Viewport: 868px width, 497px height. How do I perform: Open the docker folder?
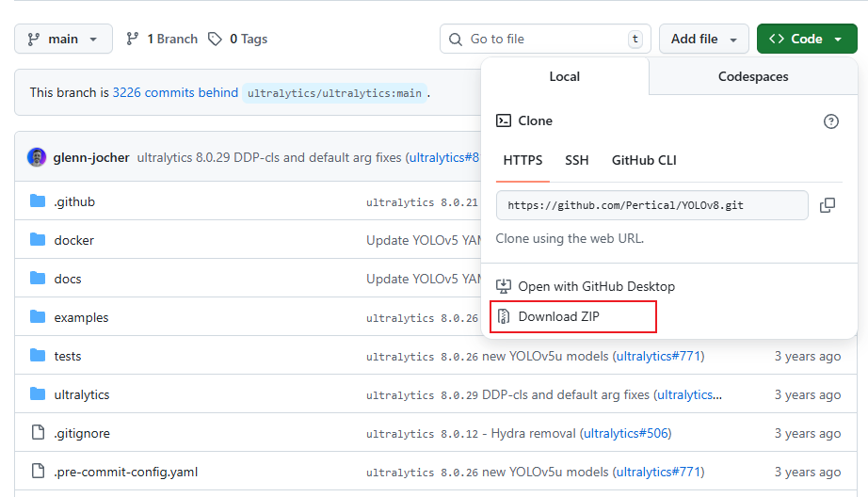tap(74, 240)
